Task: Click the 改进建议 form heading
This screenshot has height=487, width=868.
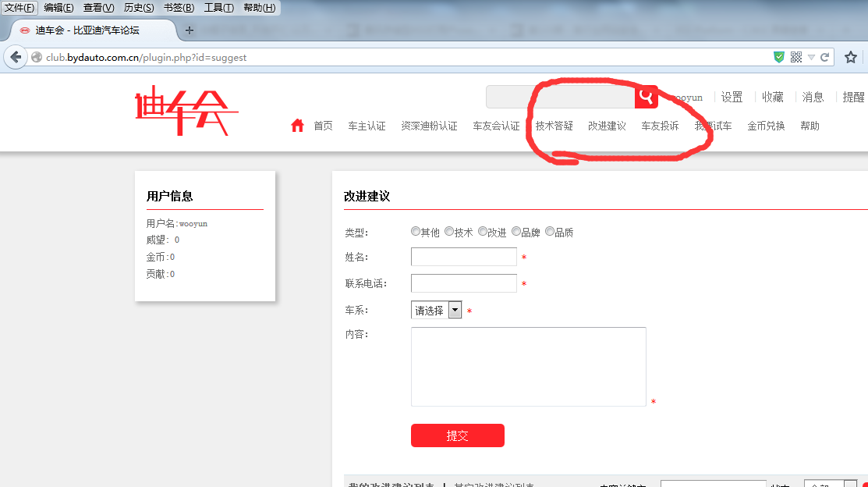Action: click(367, 196)
